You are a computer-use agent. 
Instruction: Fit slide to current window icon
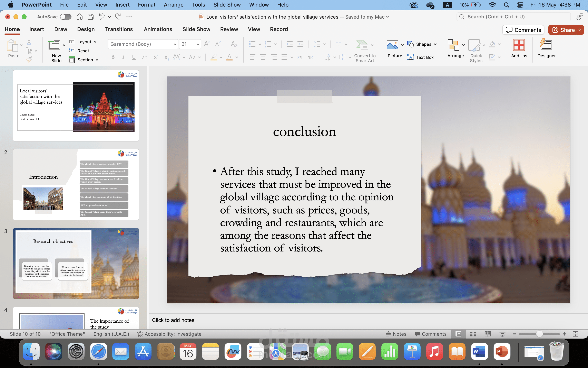pos(576,334)
